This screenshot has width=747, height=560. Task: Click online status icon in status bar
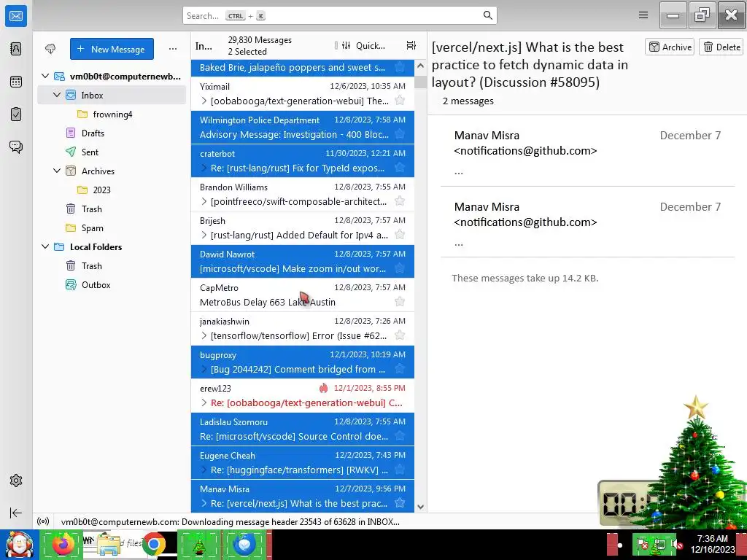(43, 522)
